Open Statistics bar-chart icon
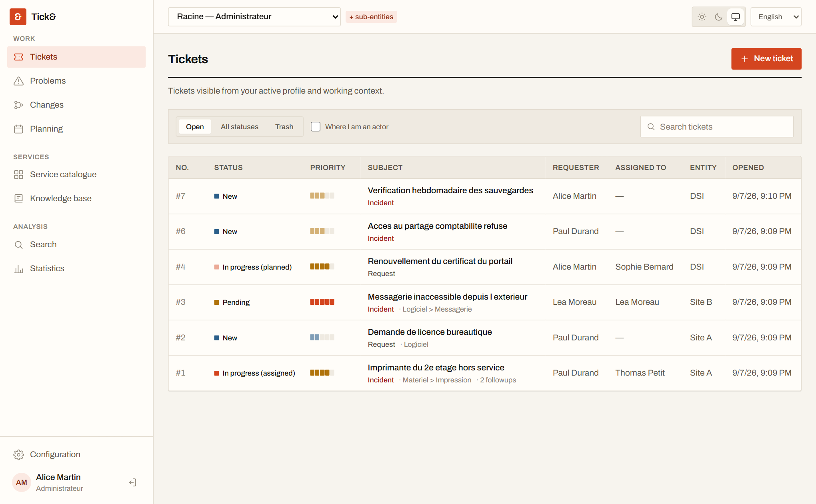Viewport: 816px width, 504px height. pyautogui.click(x=19, y=268)
